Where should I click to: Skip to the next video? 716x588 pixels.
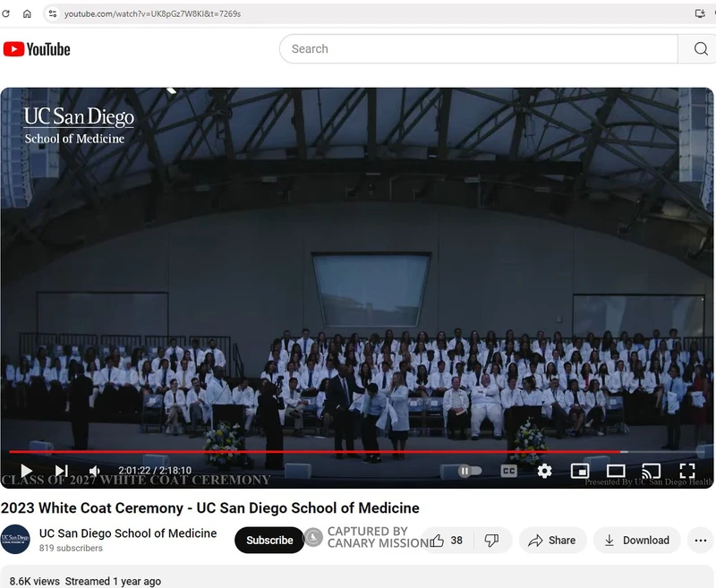click(x=61, y=471)
